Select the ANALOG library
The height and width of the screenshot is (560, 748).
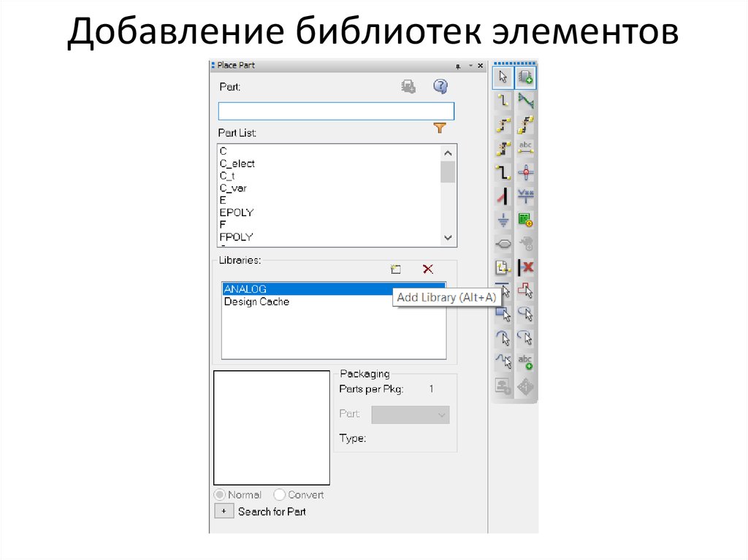(245, 288)
